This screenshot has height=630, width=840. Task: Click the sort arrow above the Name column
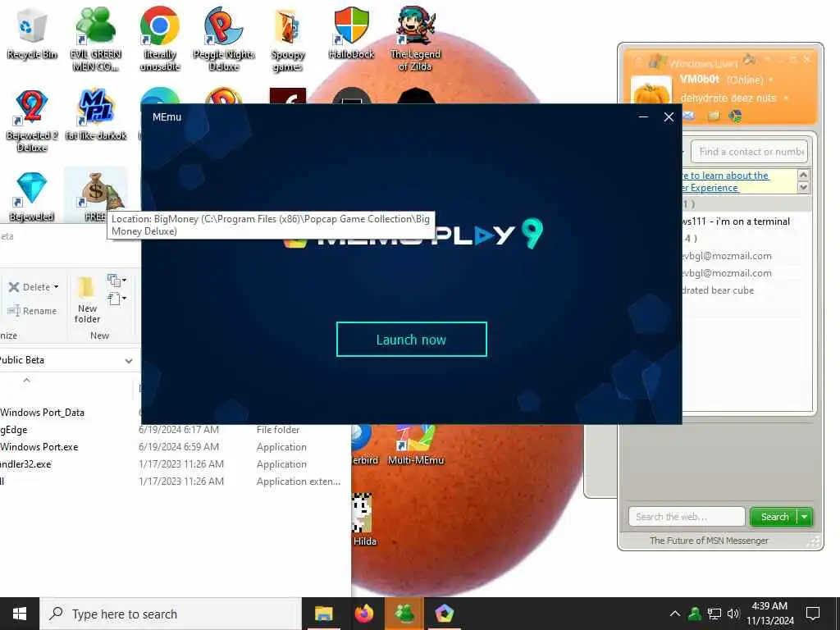click(26, 380)
